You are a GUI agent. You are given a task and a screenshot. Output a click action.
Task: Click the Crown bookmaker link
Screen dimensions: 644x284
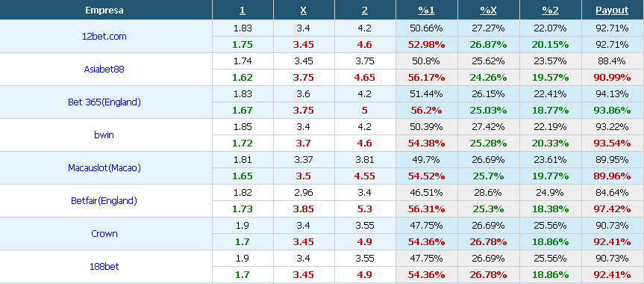click(104, 234)
